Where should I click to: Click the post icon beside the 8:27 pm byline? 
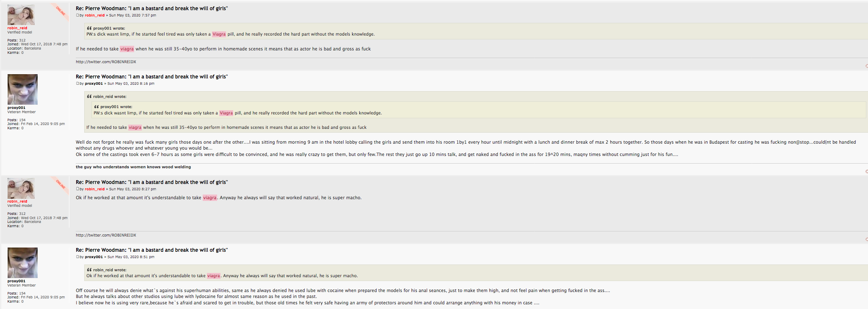tap(77, 189)
